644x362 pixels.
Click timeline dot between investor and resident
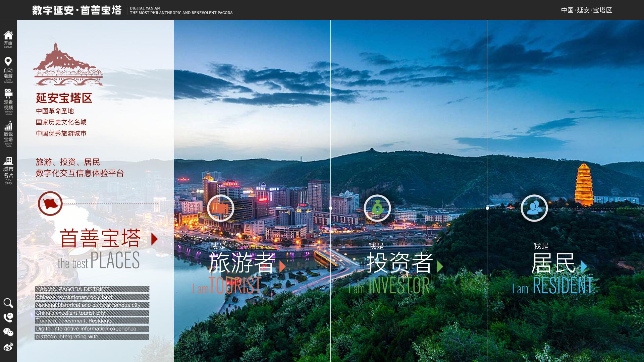[x=487, y=208]
